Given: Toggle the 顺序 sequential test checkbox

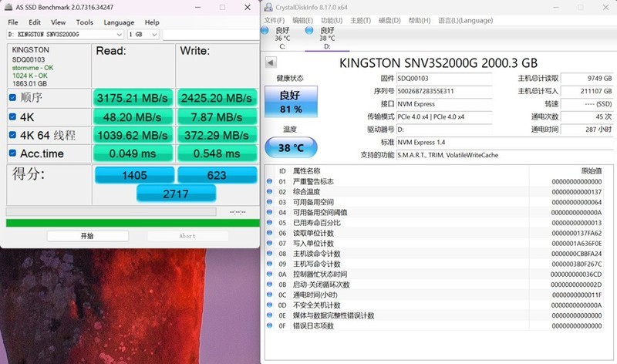Looking at the screenshot, I should point(12,97).
